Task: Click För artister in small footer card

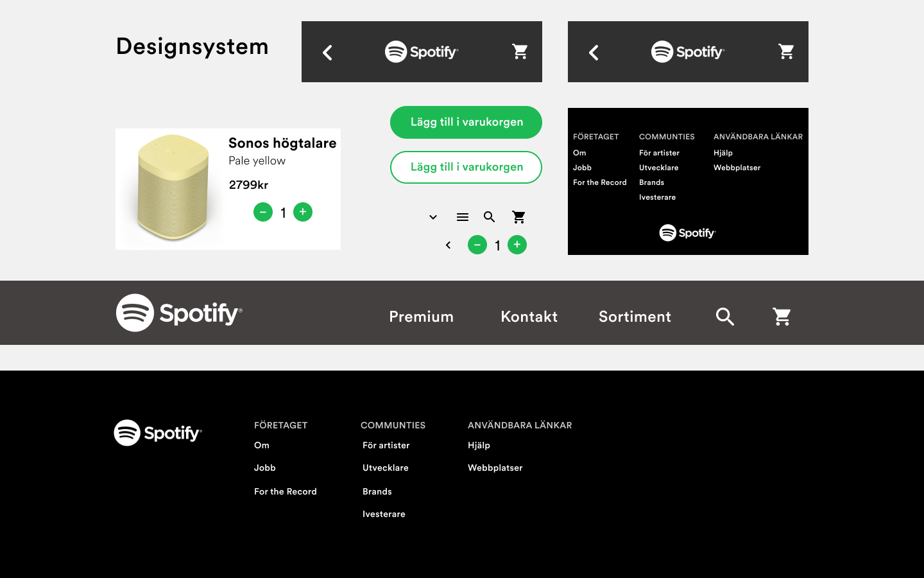Action: 659,153
